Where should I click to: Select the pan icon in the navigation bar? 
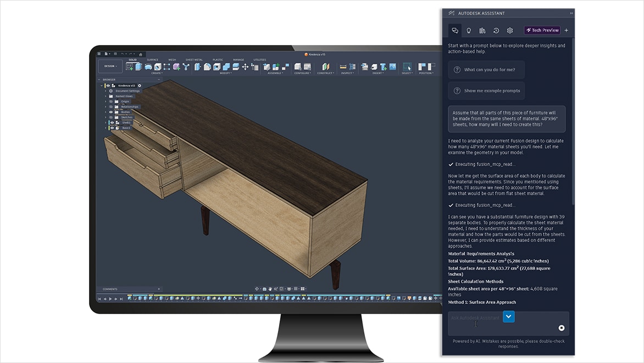pos(270,289)
